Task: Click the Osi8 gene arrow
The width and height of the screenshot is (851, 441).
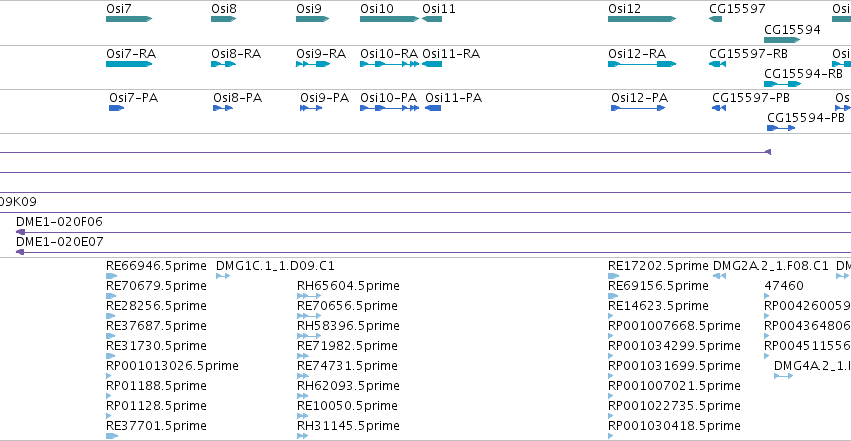Action: [x=224, y=19]
